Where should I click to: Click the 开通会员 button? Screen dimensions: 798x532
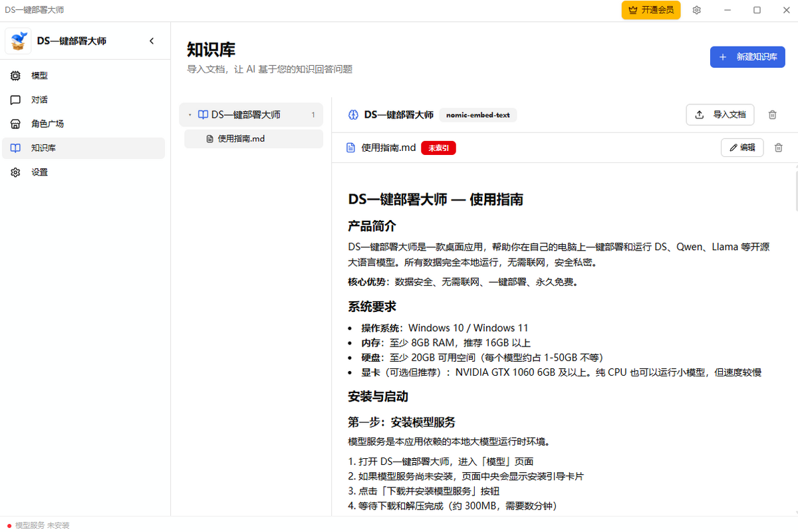click(651, 10)
